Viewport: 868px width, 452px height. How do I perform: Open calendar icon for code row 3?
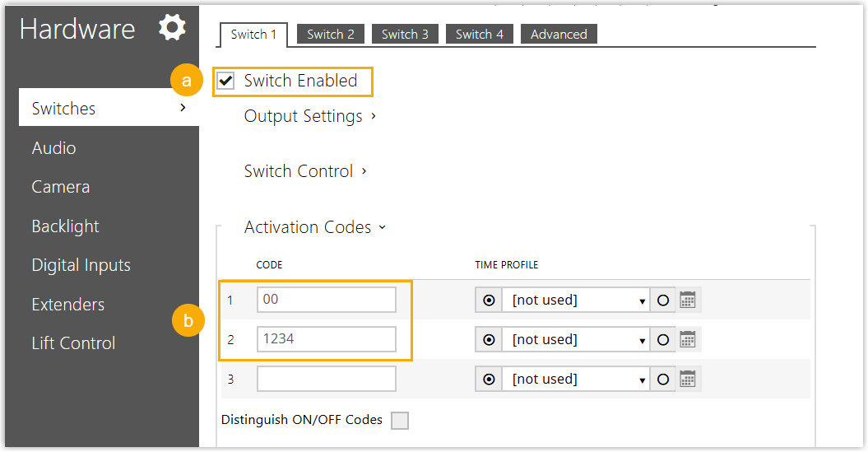coord(688,380)
